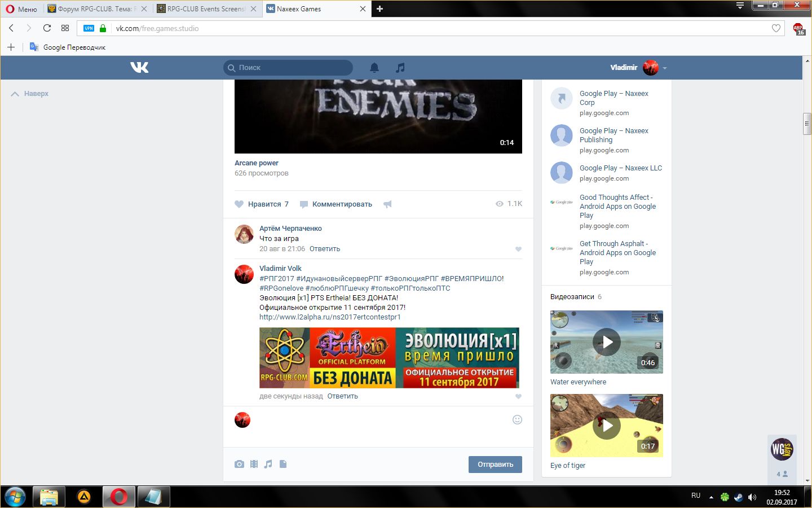Open the Arcane power video title

pyautogui.click(x=257, y=163)
